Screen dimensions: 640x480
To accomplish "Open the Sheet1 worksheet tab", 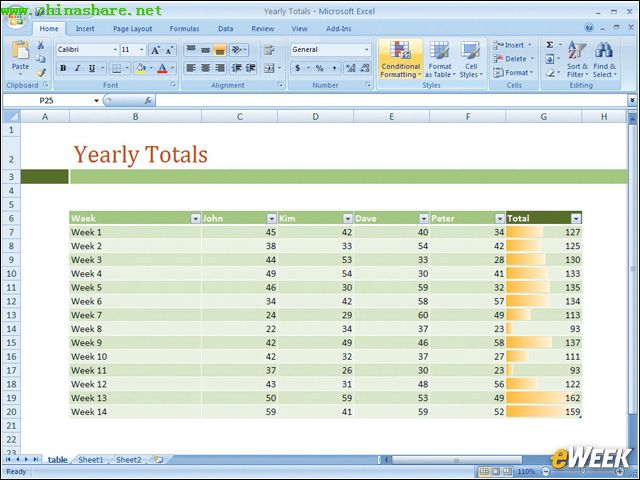I will [x=91, y=460].
